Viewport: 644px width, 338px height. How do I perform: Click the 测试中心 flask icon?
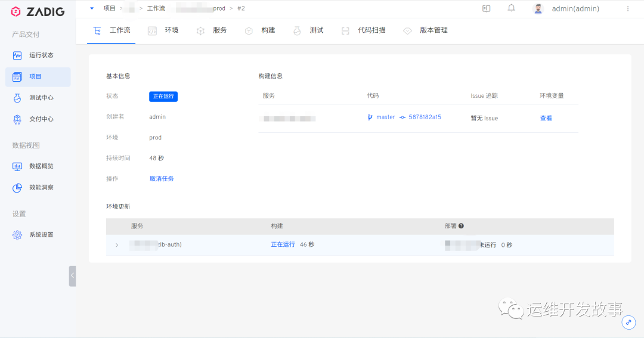point(17,98)
